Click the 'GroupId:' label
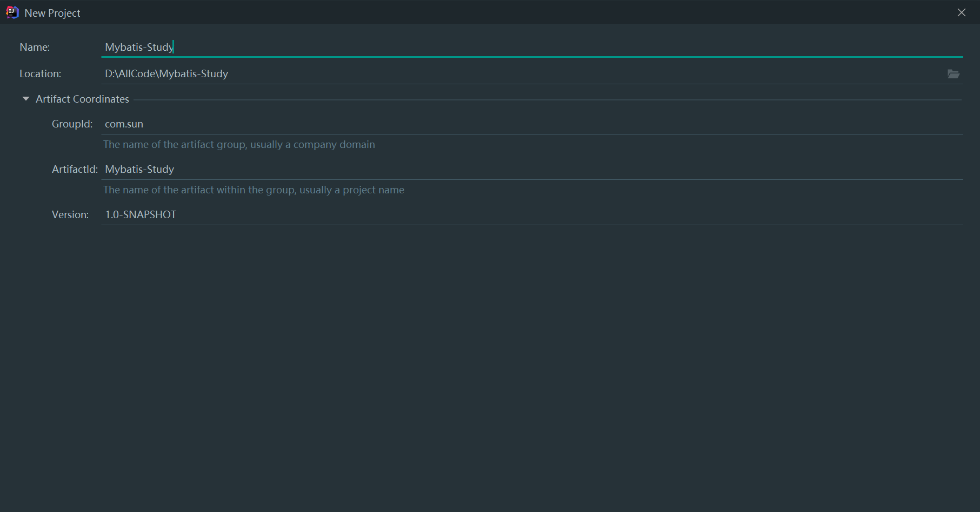 click(x=72, y=124)
